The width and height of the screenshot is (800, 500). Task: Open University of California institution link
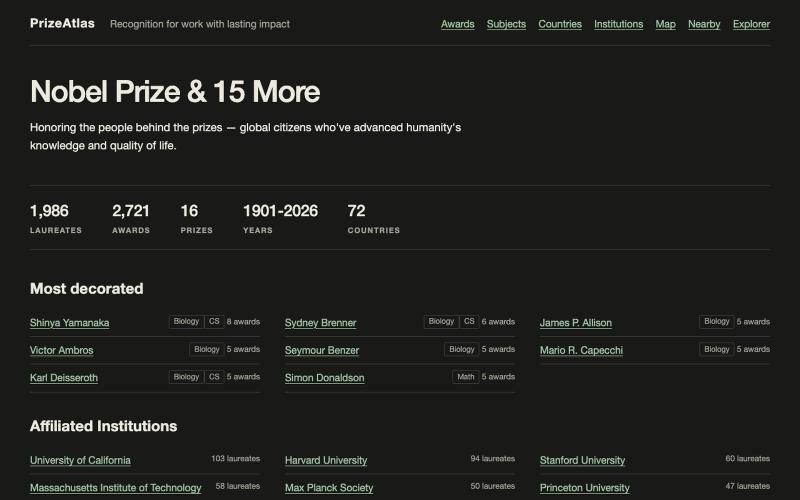point(80,460)
